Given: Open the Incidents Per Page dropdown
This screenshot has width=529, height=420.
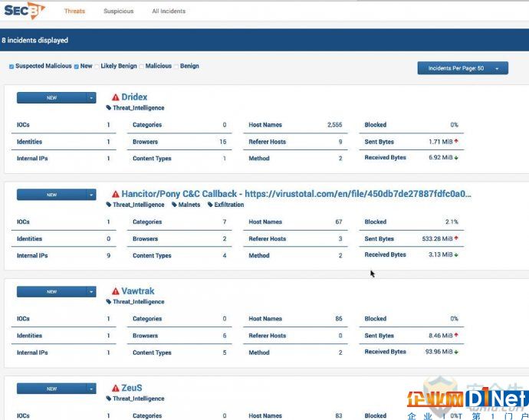Looking at the screenshot, I should click(x=462, y=68).
